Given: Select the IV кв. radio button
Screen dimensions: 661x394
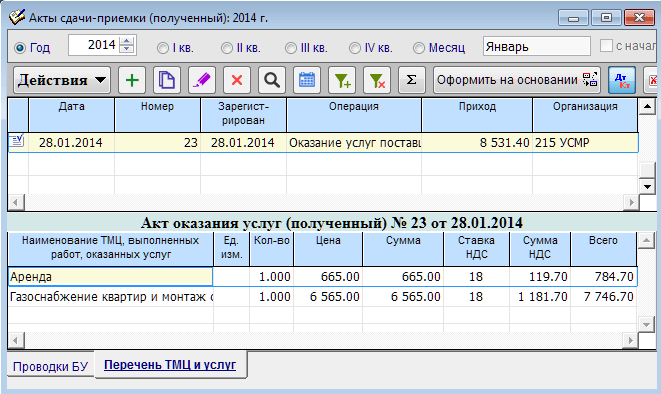Looking at the screenshot, I should (x=355, y=48).
